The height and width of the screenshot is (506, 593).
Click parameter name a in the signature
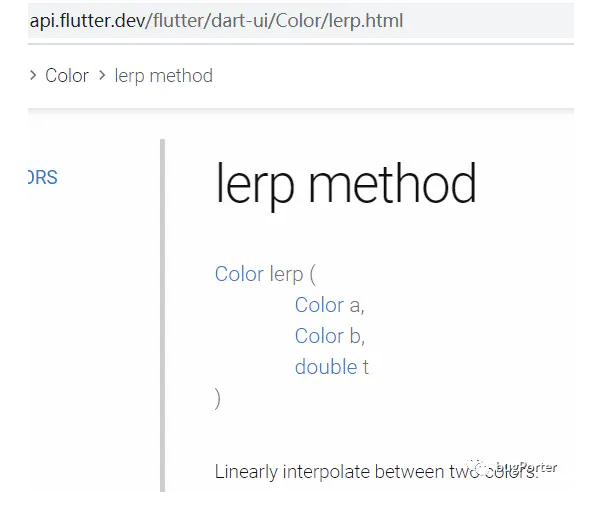tap(355, 306)
